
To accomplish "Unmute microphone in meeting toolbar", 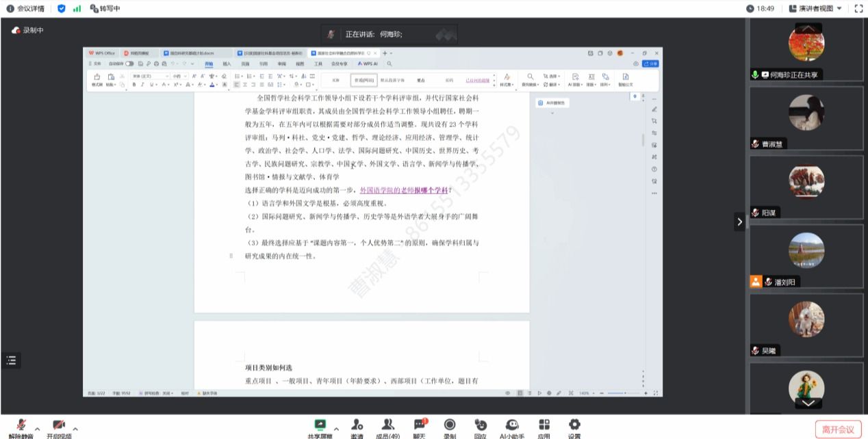I will coord(21,425).
